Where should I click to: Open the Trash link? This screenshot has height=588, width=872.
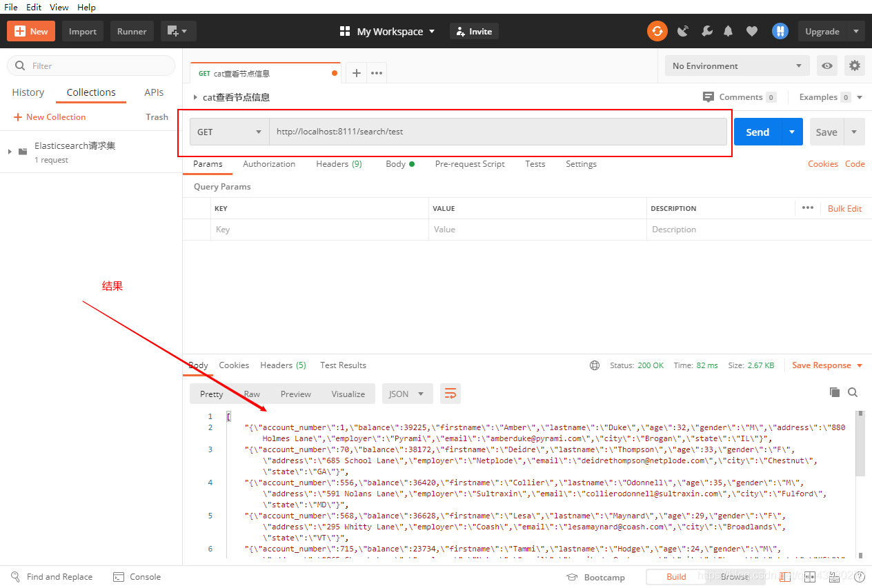[x=157, y=117]
